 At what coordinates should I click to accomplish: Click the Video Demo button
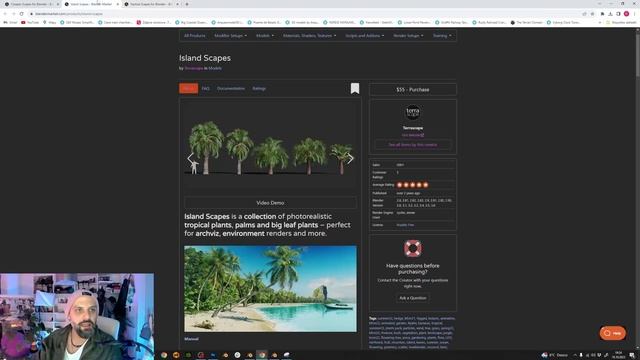[270, 203]
